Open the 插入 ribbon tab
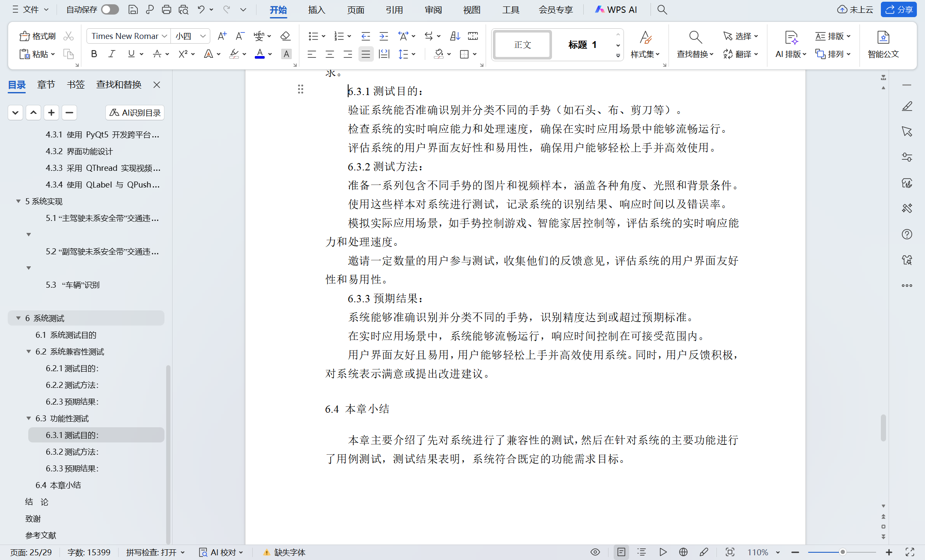 click(x=316, y=9)
